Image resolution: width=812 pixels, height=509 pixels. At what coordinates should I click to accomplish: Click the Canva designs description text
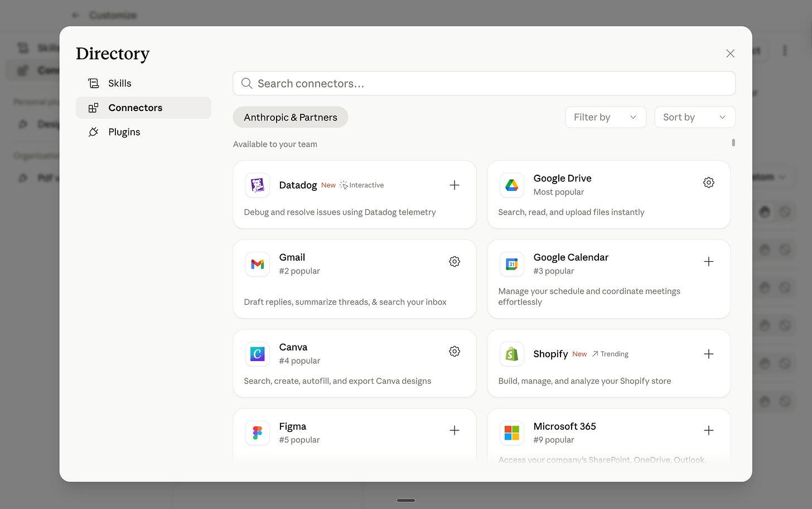(x=337, y=381)
